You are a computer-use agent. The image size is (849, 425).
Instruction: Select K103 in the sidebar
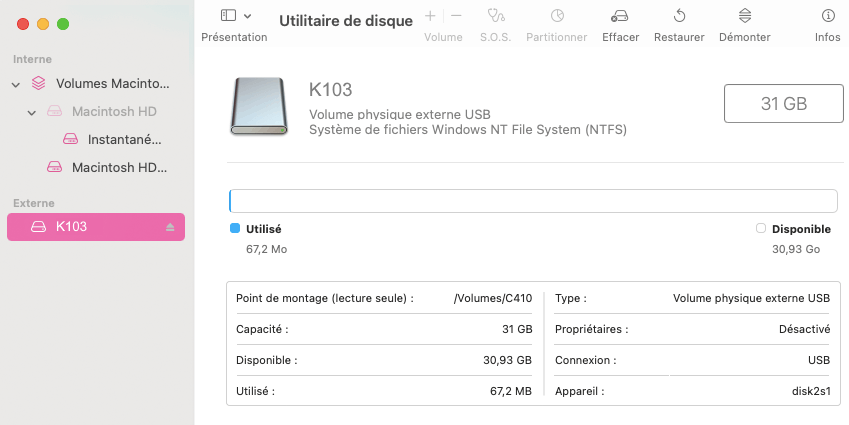tap(72, 227)
